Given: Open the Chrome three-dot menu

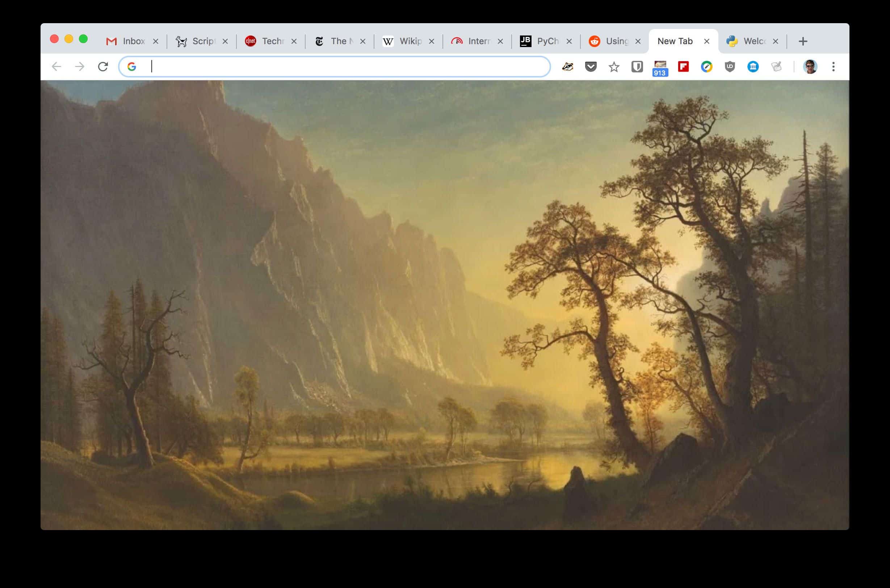Looking at the screenshot, I should coord(833,67).
